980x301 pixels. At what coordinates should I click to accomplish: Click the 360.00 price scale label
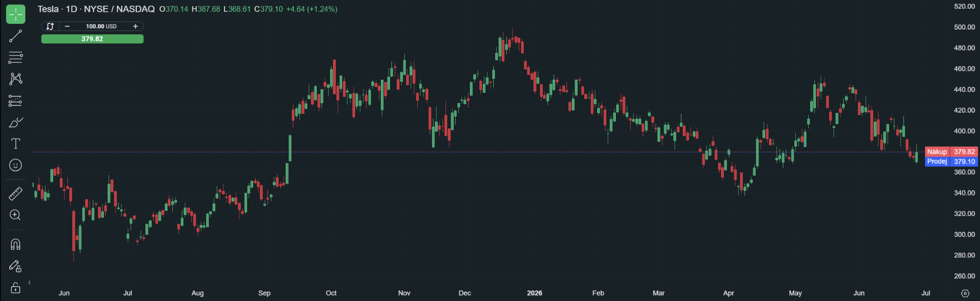964,172
